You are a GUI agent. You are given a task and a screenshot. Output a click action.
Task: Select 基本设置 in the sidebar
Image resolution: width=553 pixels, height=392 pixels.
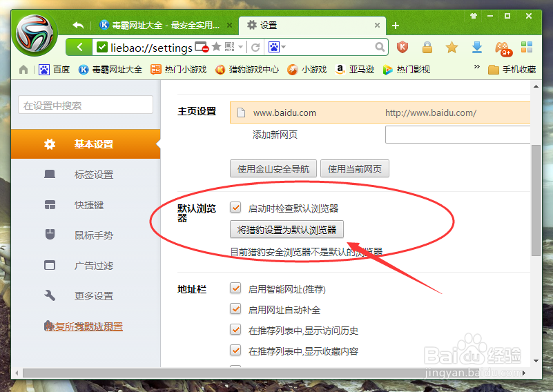86,144
